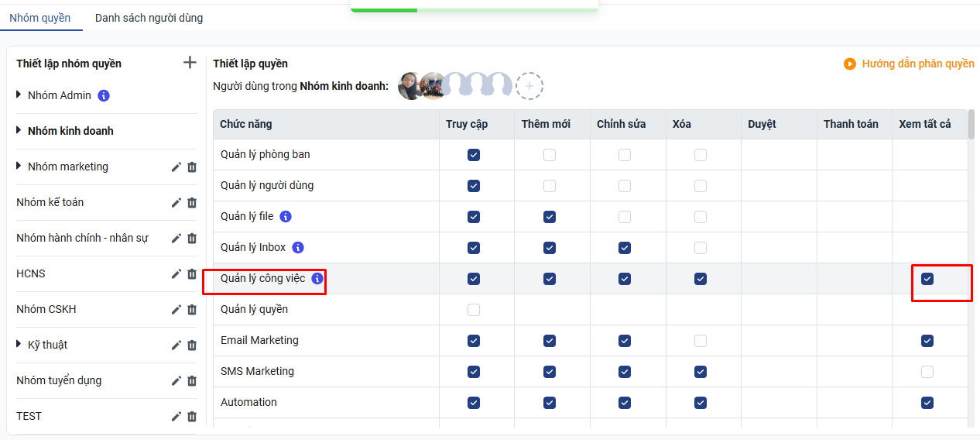Check Thêm mới for Quản lý phòng ban
This screenshot has height=440, width=980.
point(550,155)
